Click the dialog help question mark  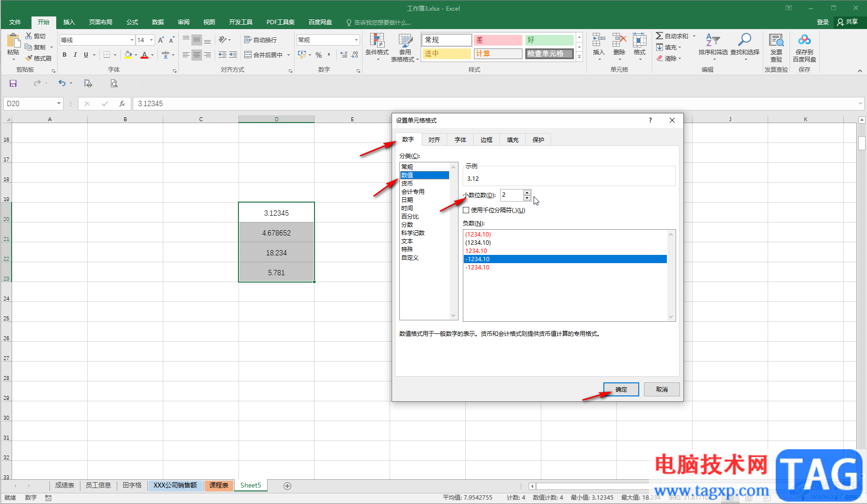pos(650,120)
